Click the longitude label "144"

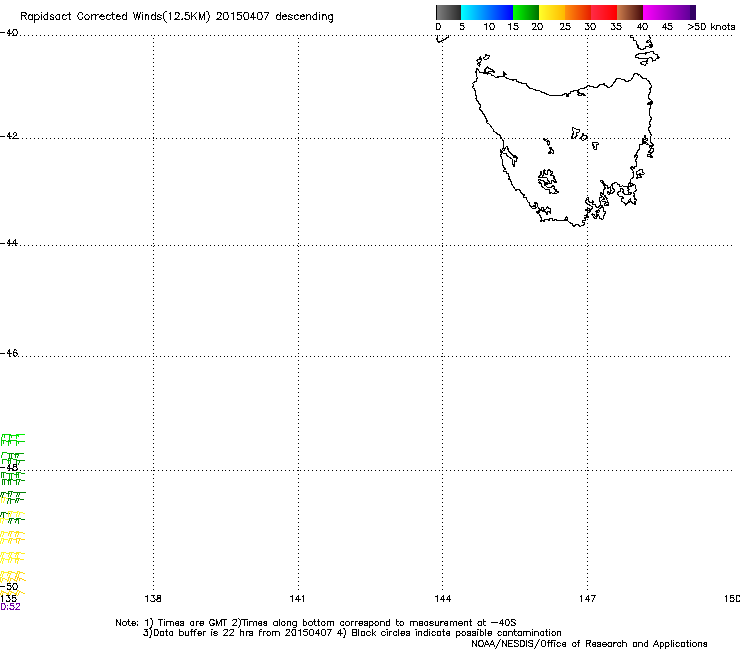(443, 599)
